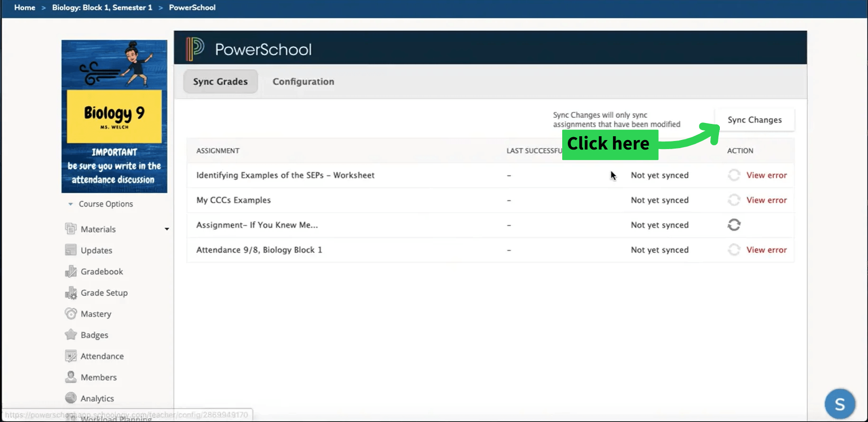Open the Grade Setup link

pos(104,293)
